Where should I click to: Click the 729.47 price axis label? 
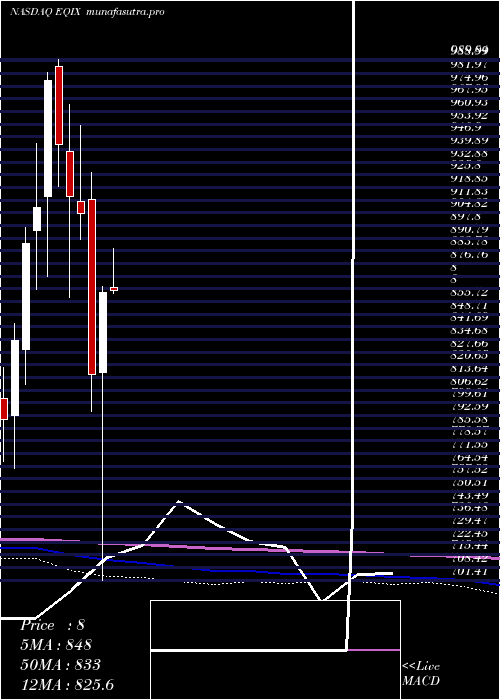click(469, 521)
